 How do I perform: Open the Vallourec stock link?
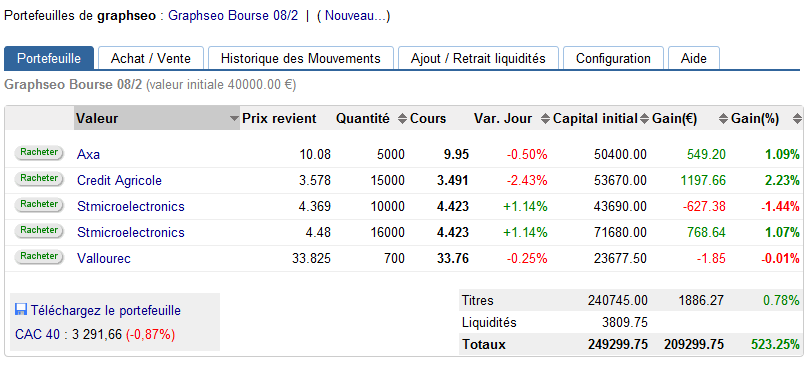(103, 258)
